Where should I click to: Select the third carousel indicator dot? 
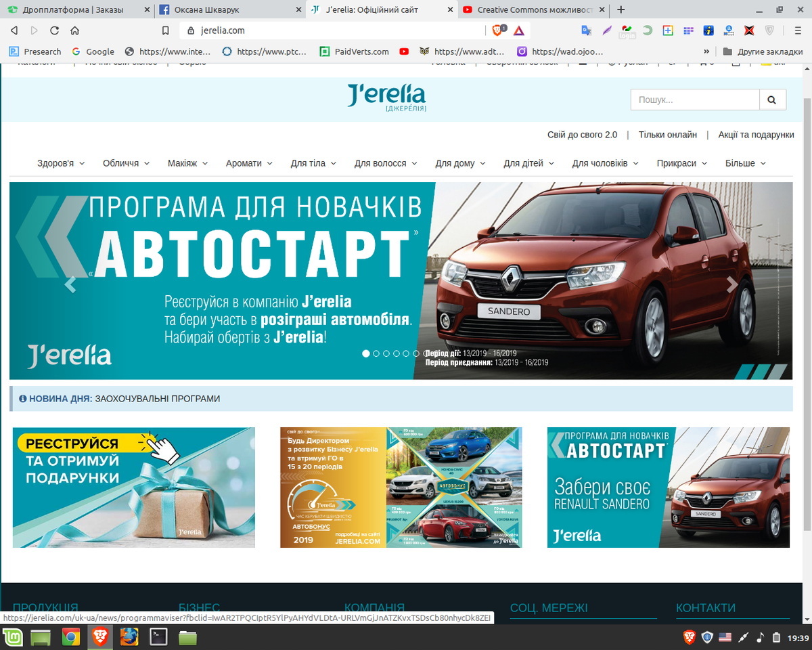[386, 353]
